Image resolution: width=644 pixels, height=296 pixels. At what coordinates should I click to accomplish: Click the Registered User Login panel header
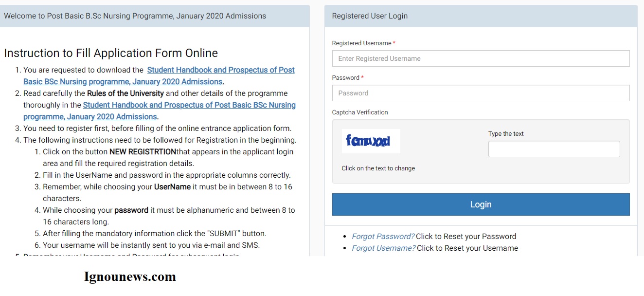click(481, 16)
